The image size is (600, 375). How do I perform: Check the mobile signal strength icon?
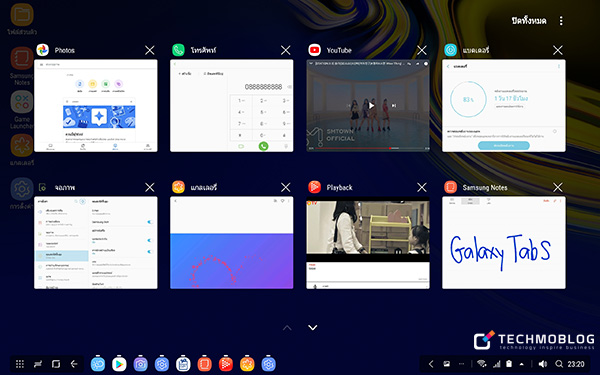tap(497, 364)
